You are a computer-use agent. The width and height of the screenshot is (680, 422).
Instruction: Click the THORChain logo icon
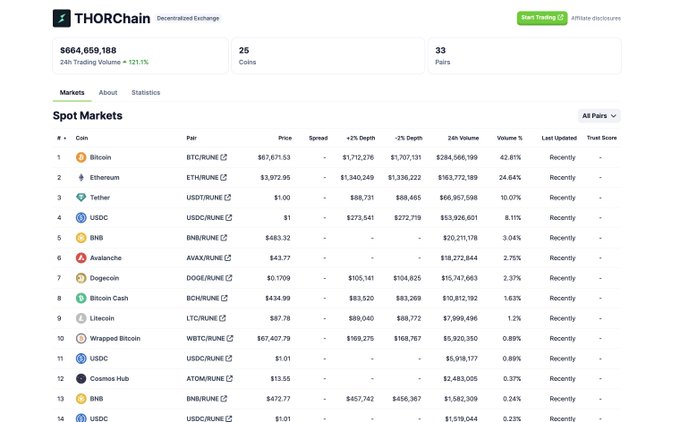pos(62,18)
